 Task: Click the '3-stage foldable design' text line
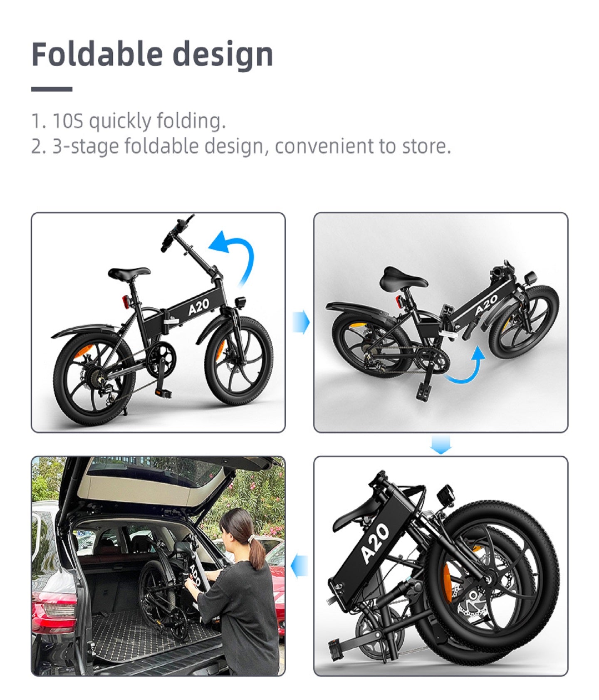pos(241,146)
